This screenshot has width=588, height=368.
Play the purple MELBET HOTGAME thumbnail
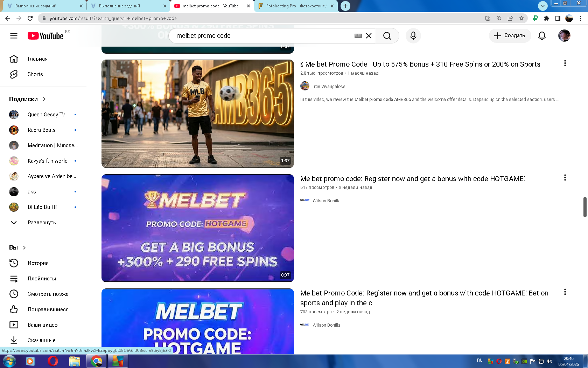[x=198, y=228]
